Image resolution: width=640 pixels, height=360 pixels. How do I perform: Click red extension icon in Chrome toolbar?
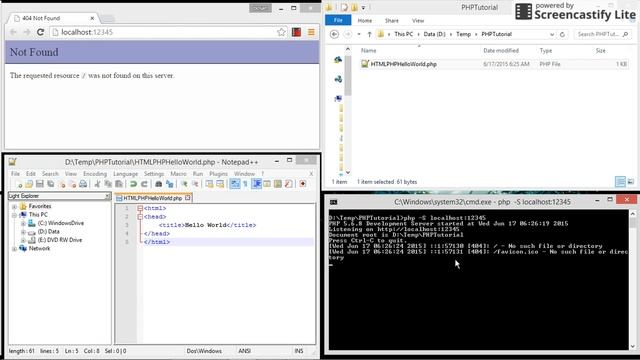[296, 32]
